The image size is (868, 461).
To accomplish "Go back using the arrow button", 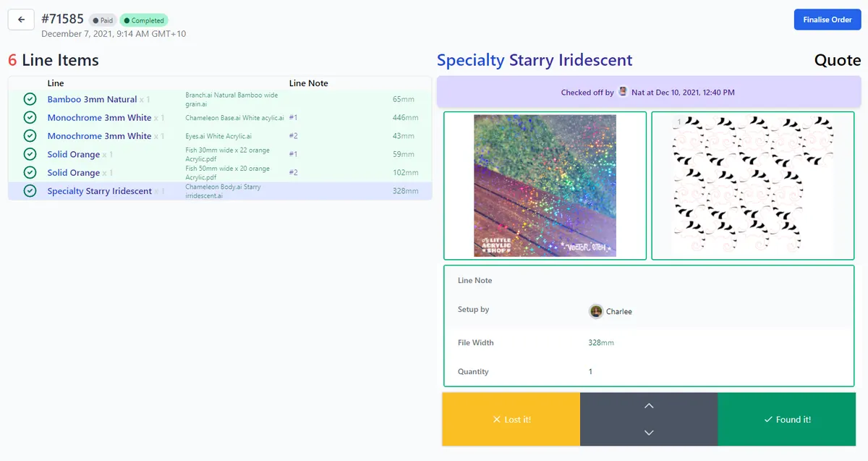I will point(22,20).
